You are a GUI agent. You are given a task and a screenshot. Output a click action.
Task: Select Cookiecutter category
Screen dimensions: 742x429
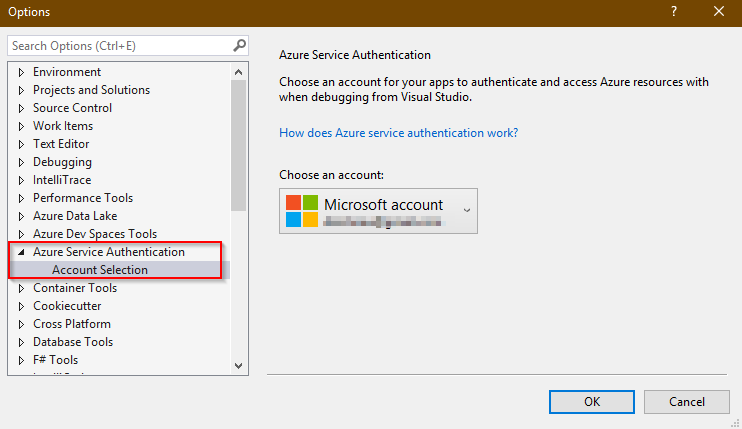pos(67,306)
